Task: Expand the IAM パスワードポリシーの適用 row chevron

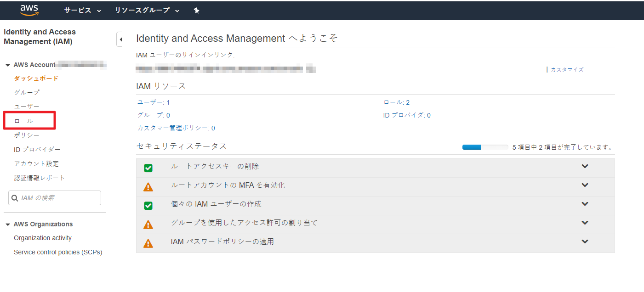Action: point(585,241)
